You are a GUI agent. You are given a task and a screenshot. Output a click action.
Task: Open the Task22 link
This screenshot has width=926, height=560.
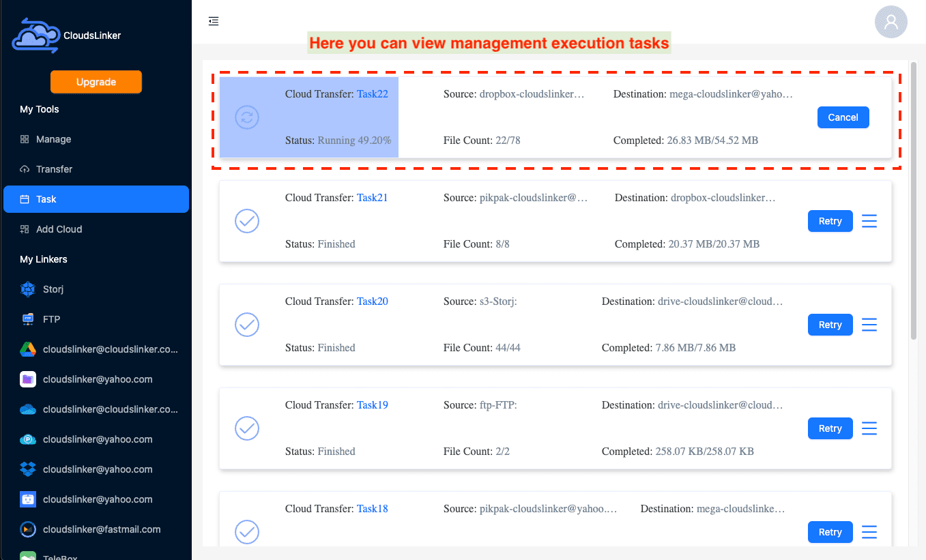[373, 94]
